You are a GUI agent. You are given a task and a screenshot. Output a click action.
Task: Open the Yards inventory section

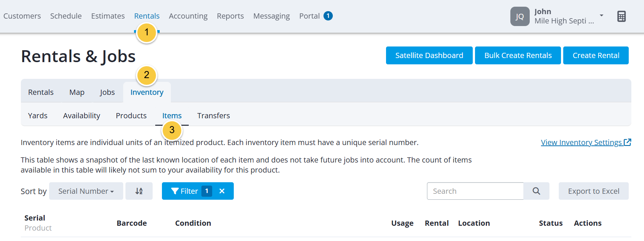tap(38, 116)
